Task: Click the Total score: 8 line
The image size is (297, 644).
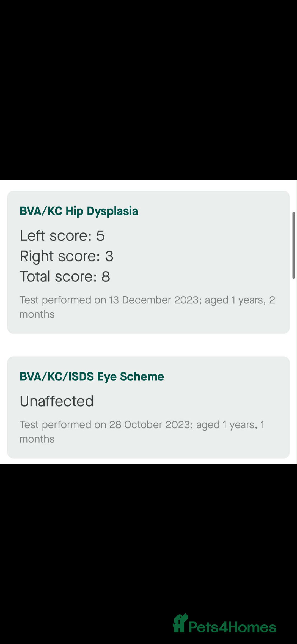Action: tap(65, 276)
